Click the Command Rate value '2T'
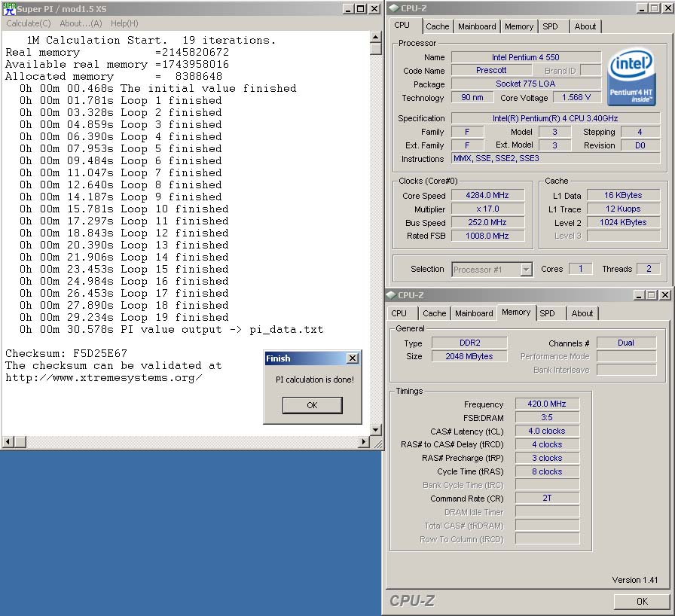This screenshot has height=616, width=675. tap(547, 498)
